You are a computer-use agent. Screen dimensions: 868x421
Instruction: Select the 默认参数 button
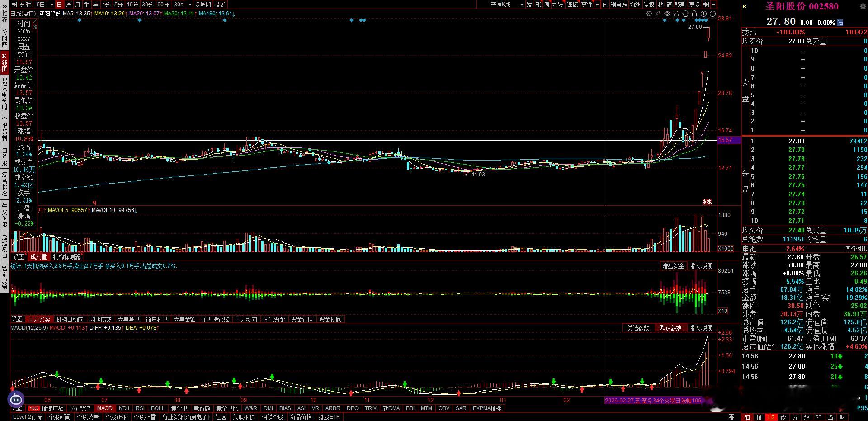pos(670,328)
